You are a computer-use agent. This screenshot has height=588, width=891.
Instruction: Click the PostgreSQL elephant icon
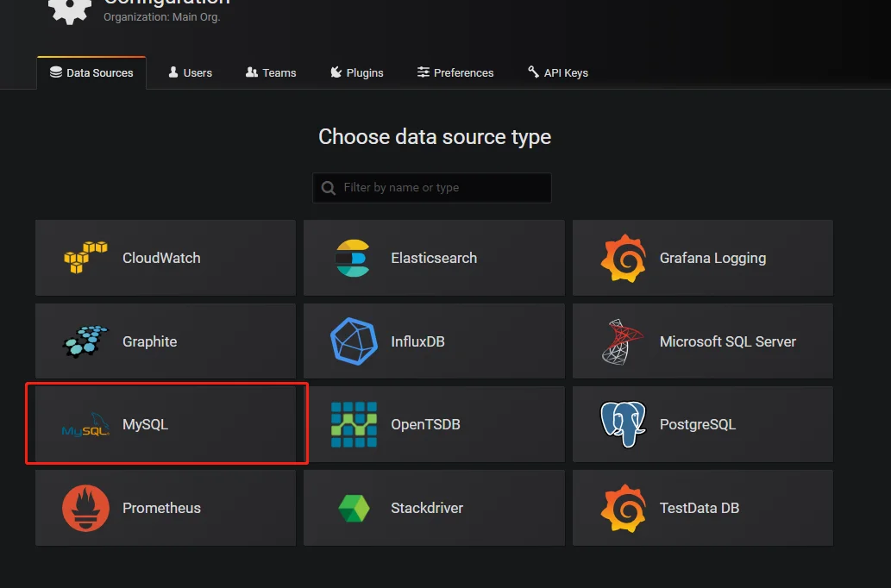click(624, 424)
